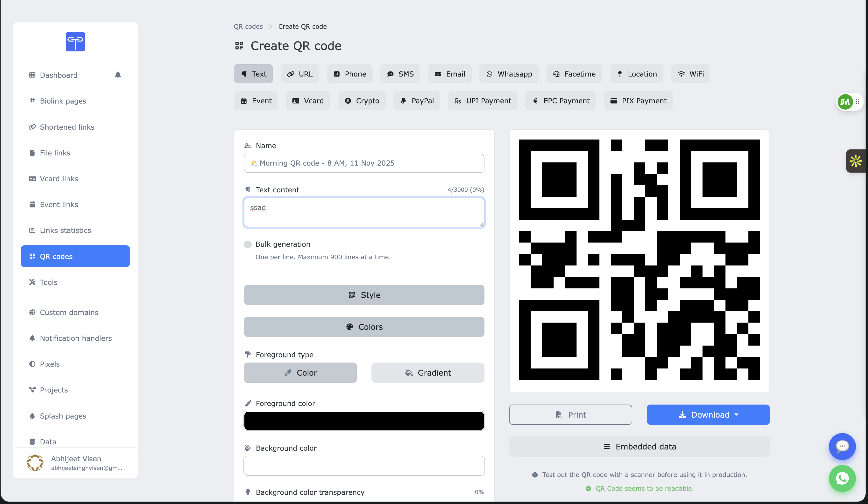Select the Crypto QR code type
This screenshot has width=868, height=504.
pyautogui.click(x=362, y=100)
